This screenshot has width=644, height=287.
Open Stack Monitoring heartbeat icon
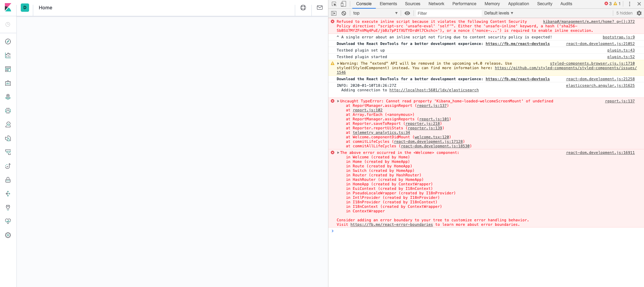pos(8,221)
